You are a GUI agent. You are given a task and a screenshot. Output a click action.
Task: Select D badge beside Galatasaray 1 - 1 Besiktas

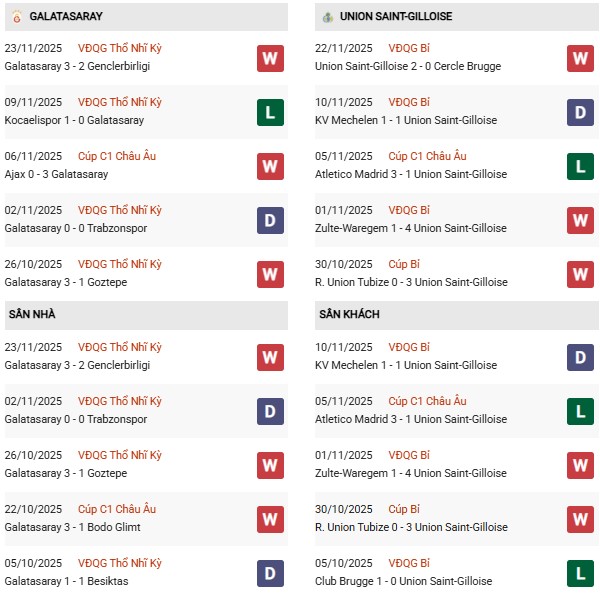[269, 573]
